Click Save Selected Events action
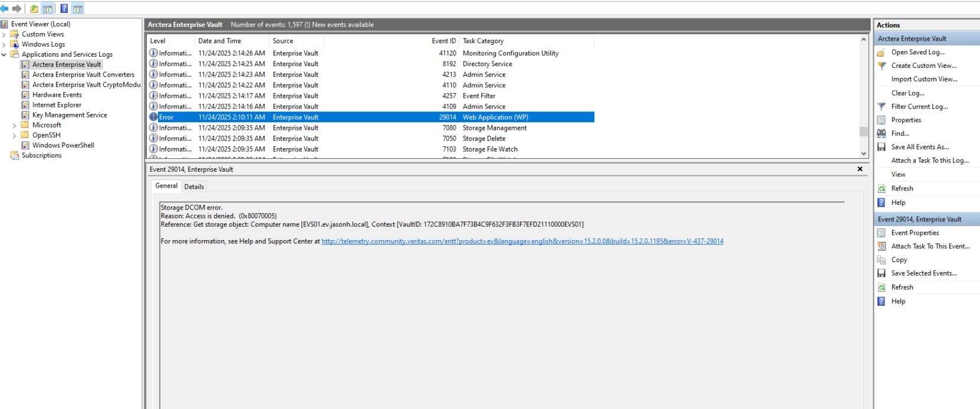The image size is (980, 409). pos(924,273)
